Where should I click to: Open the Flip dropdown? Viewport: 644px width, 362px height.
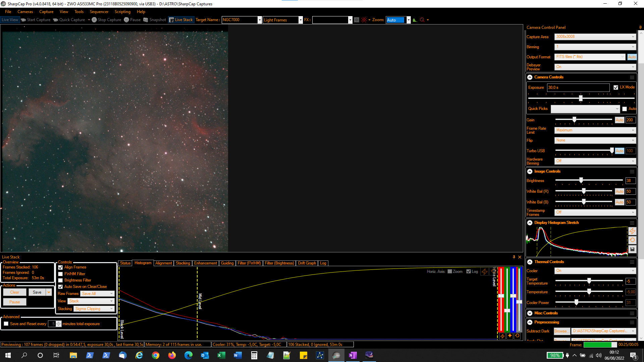click(595, 140)
